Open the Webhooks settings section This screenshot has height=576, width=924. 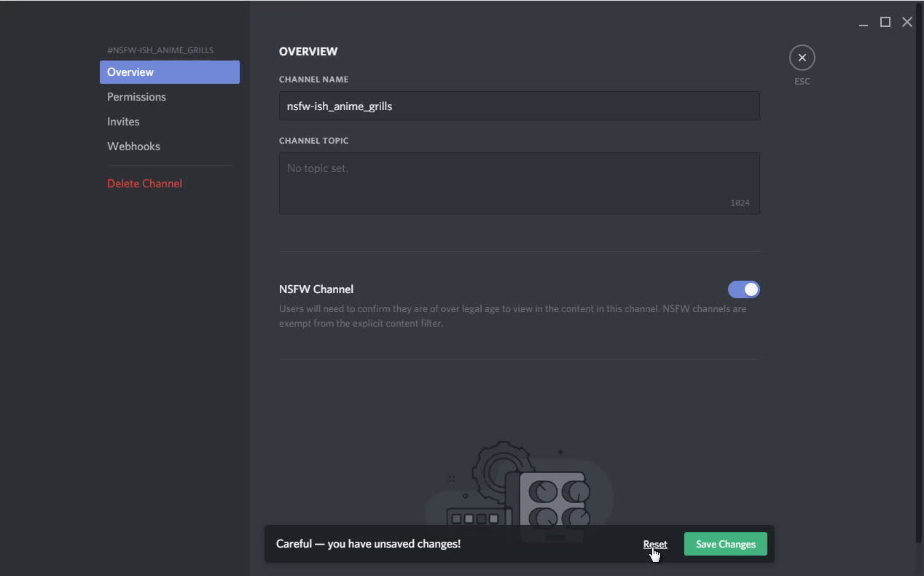[x=133, y=146]
